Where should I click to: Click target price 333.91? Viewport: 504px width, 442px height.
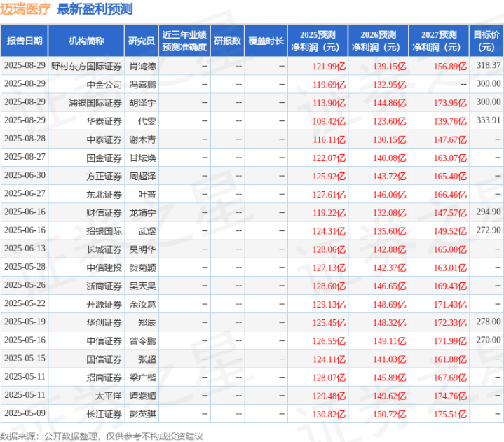[x=489, y=120]
